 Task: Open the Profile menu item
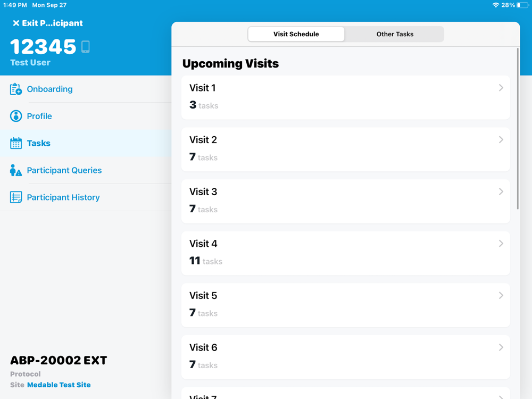pyautogui.click(x=86, y=116)
